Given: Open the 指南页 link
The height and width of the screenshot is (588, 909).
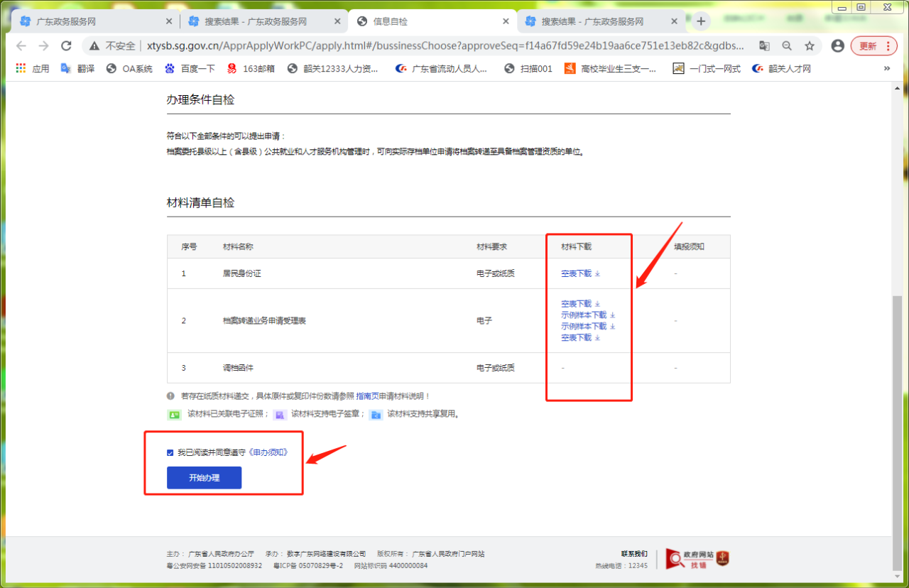Looking at the screenshot, I should 367,396.
